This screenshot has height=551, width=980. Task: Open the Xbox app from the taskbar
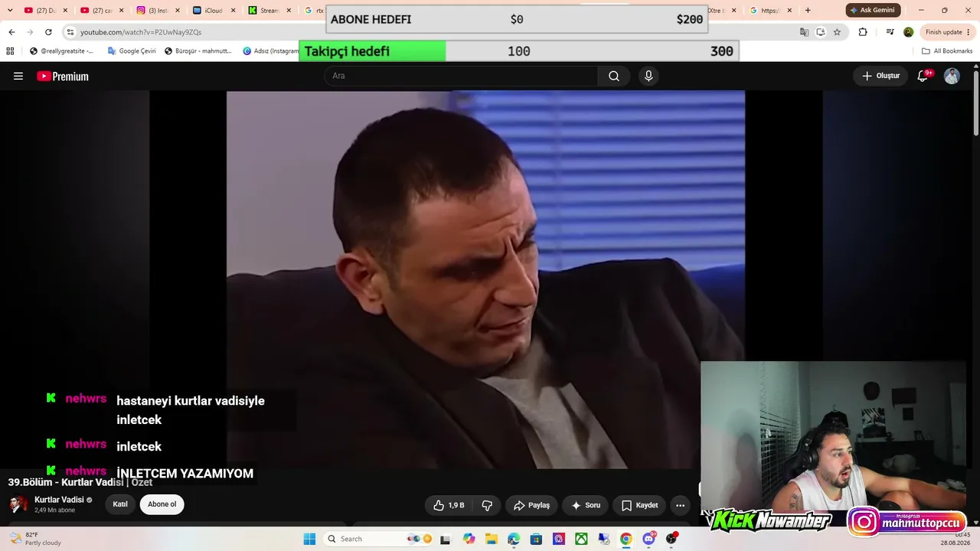pyautogui.click(x=581, y=539)
